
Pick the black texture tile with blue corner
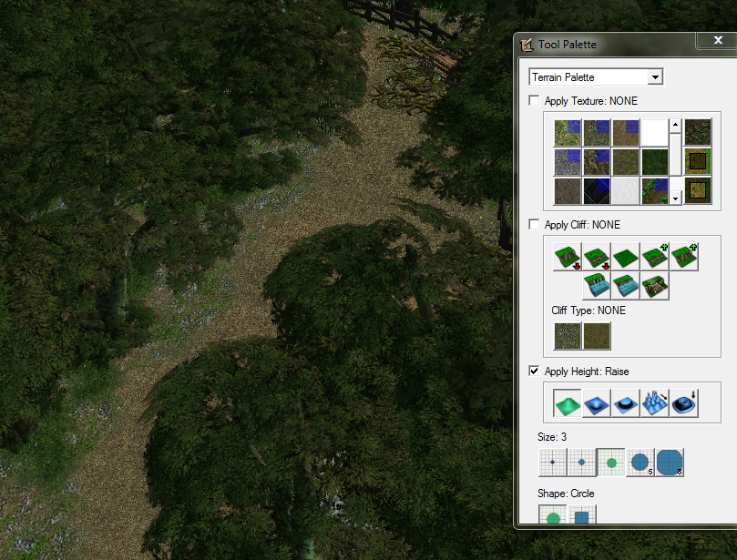[x=597, y=190]
